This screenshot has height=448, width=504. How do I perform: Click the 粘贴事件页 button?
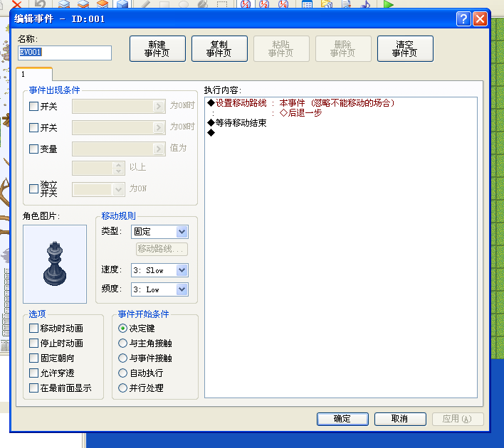click(281, 48)
